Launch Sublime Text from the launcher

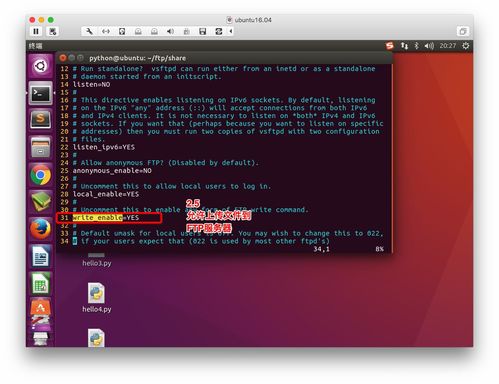point(40,120)
